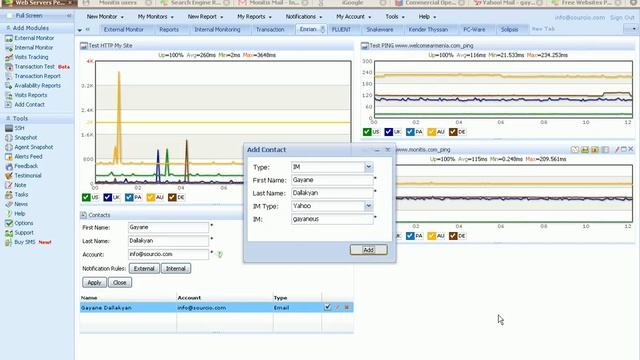Toggle checkbox in Gayane Dallakyan contact row
640x360 pixels.
click(x=328, y=307)
